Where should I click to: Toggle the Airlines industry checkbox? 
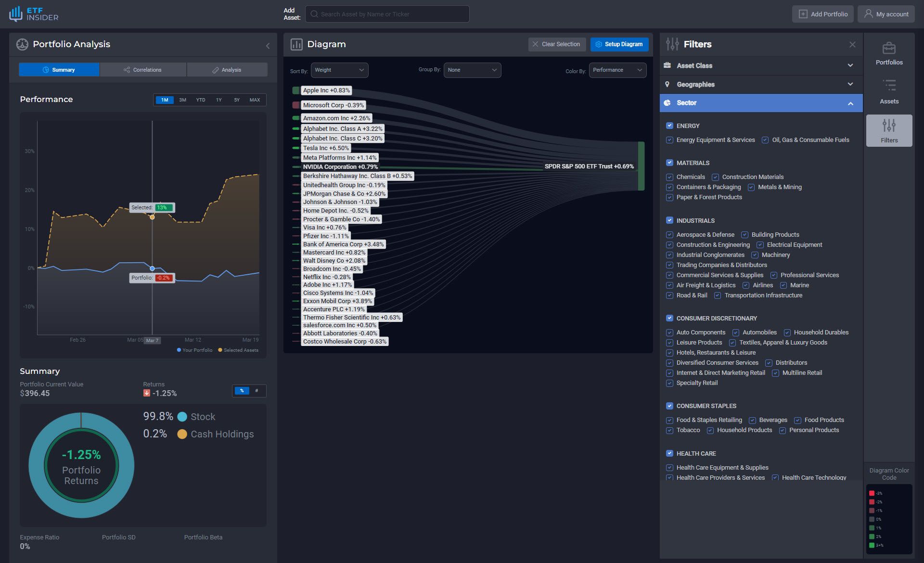click(x=745, y=285)
